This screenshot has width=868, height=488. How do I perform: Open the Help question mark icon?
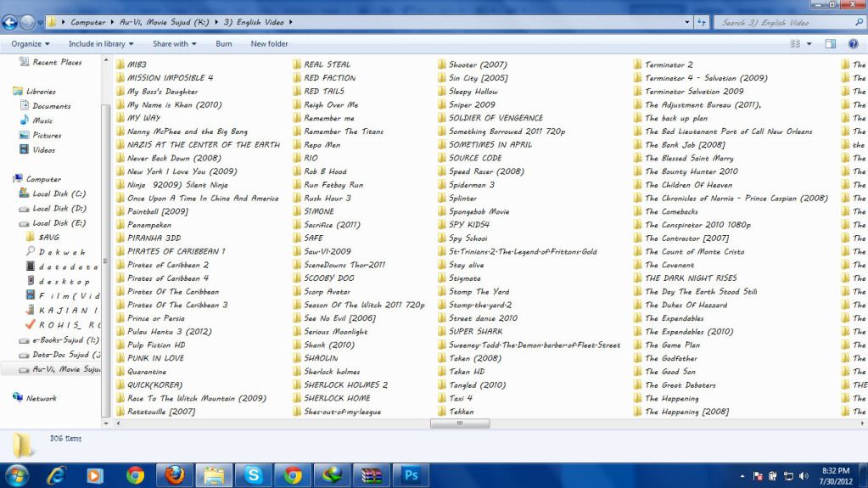pos(853,44)
